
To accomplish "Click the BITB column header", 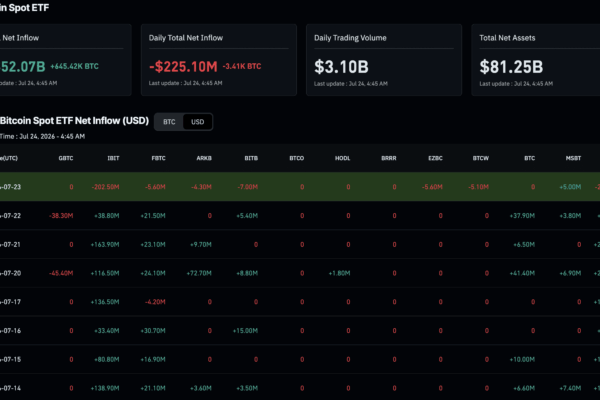I will [251, 158].
